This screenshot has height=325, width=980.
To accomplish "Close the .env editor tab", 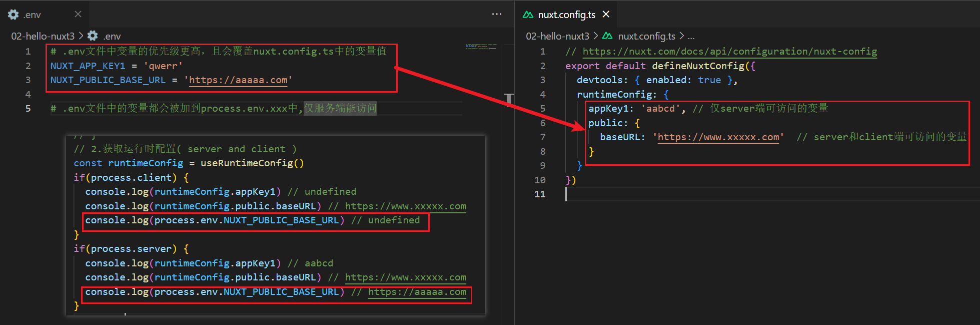I will 78,15.
